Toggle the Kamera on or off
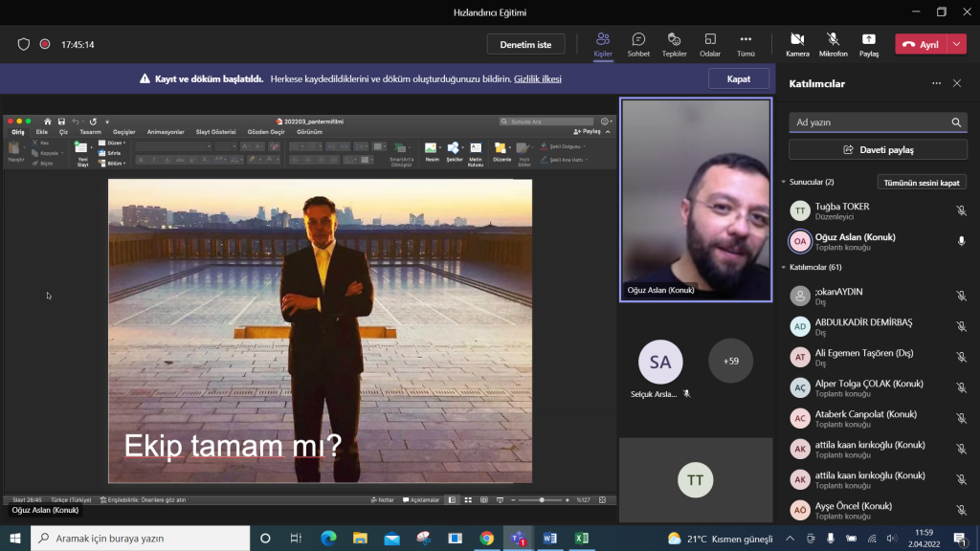The image size is (980, 551). (x=797, y=43)
